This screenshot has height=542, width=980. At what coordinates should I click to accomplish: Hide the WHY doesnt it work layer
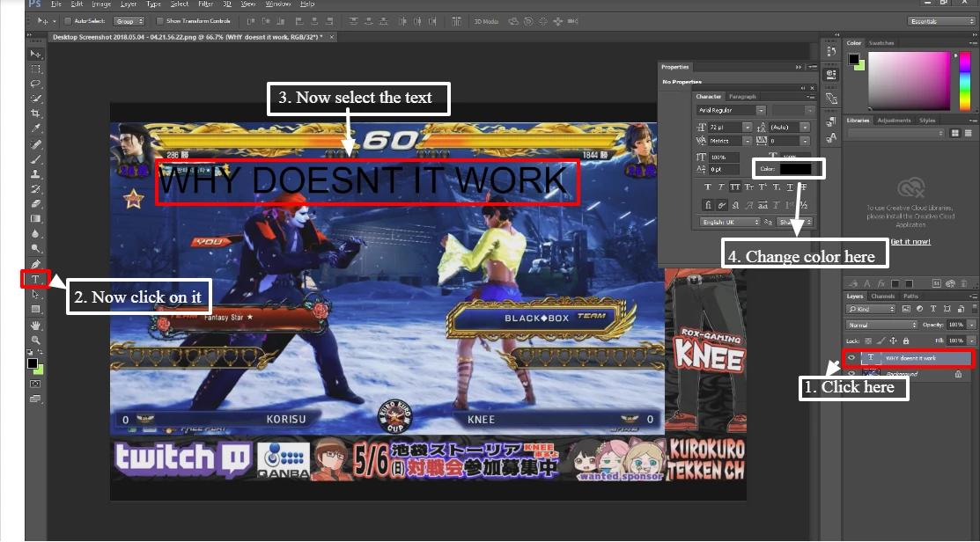[x=851, y=358]
